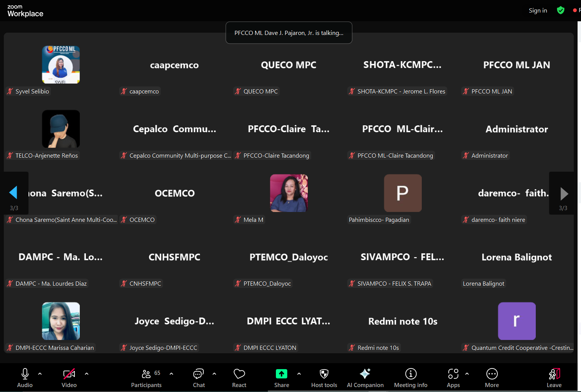Viewport: 581px width, 392px height.
Task: Expand video options arrow beside Video
Action: [x=87, y=374]
